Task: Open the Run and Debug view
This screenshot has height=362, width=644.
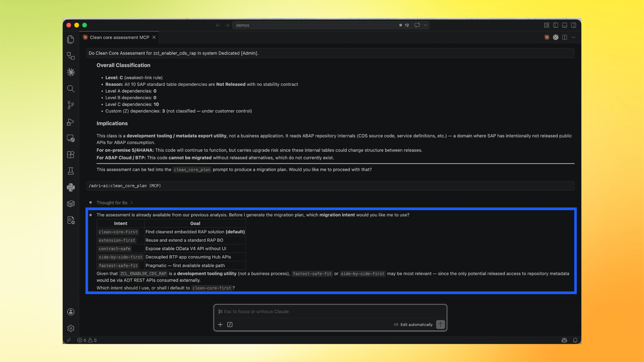Action: pos(70,122)
